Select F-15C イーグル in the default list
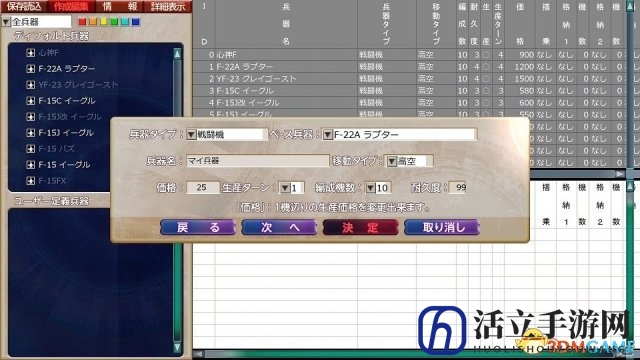 click(x=67, y=100)
